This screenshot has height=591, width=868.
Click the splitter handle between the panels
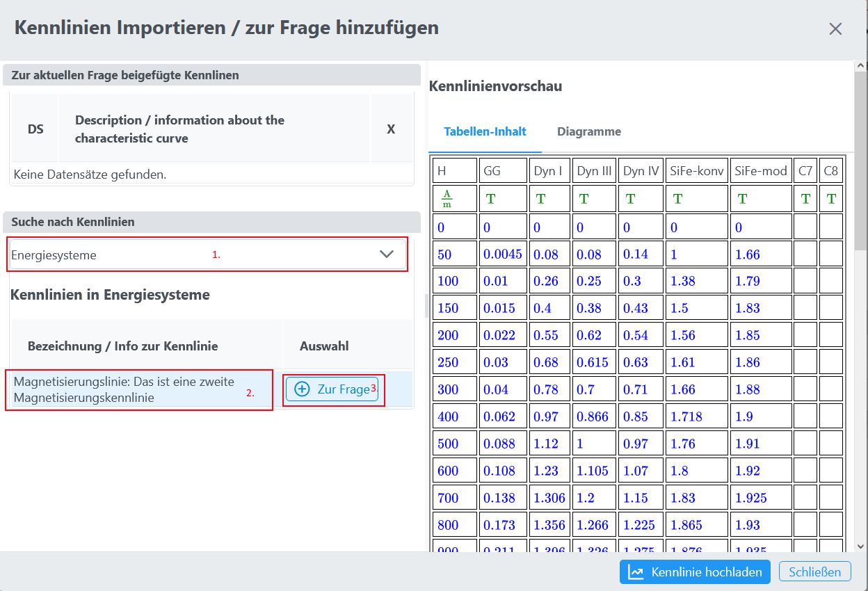[426, 305]
